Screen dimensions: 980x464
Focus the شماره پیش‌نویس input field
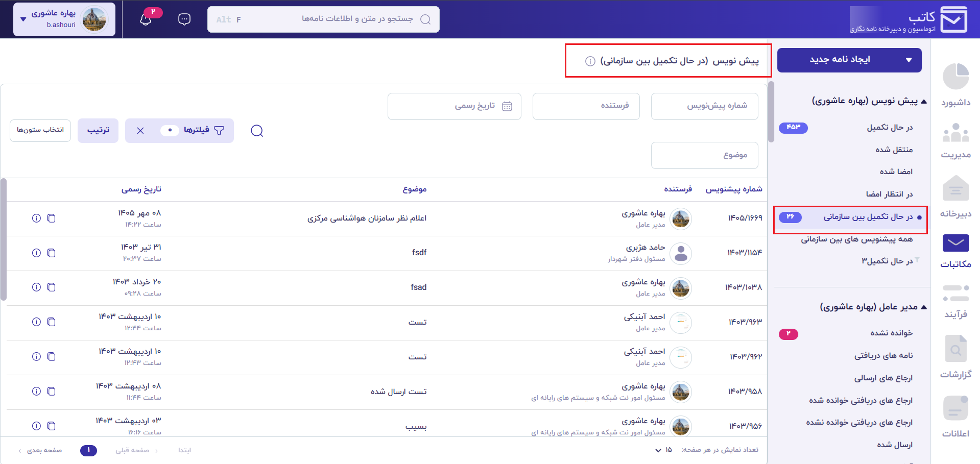click(x=704, y=106)
